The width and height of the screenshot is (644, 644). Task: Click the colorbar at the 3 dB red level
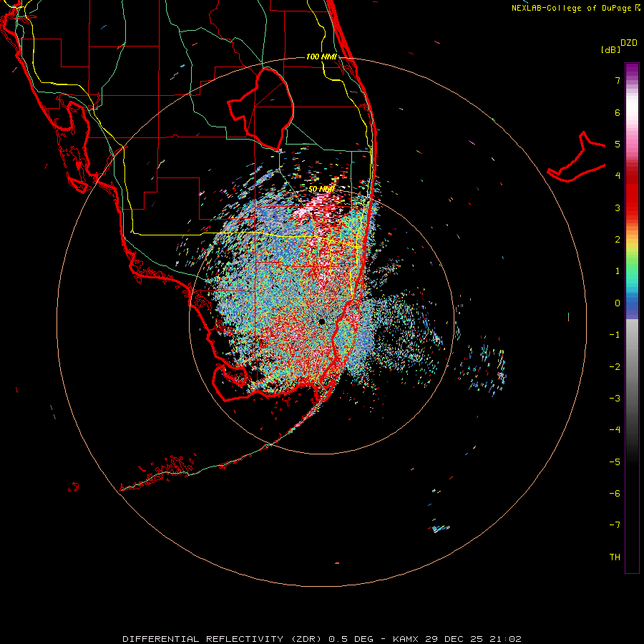click(632, 208)
